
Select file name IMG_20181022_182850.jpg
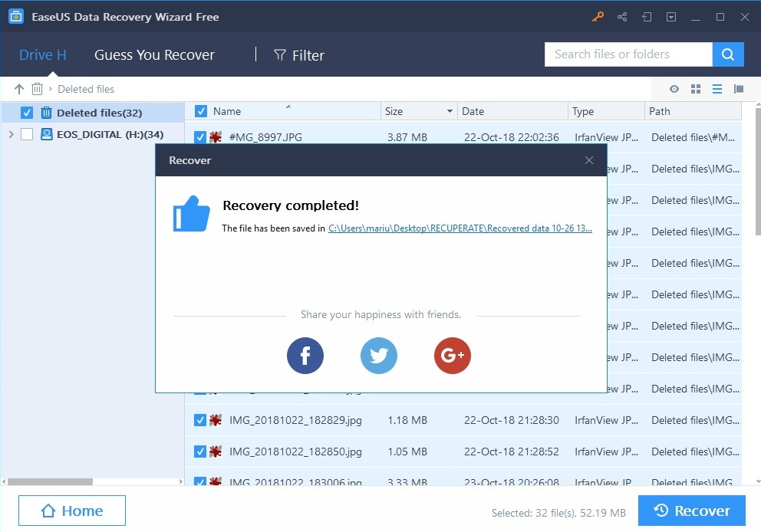point(295,452)
